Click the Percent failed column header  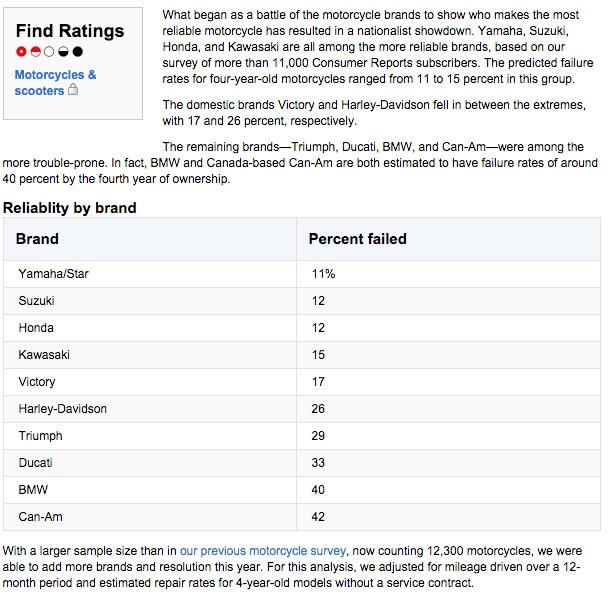point(357,239)
